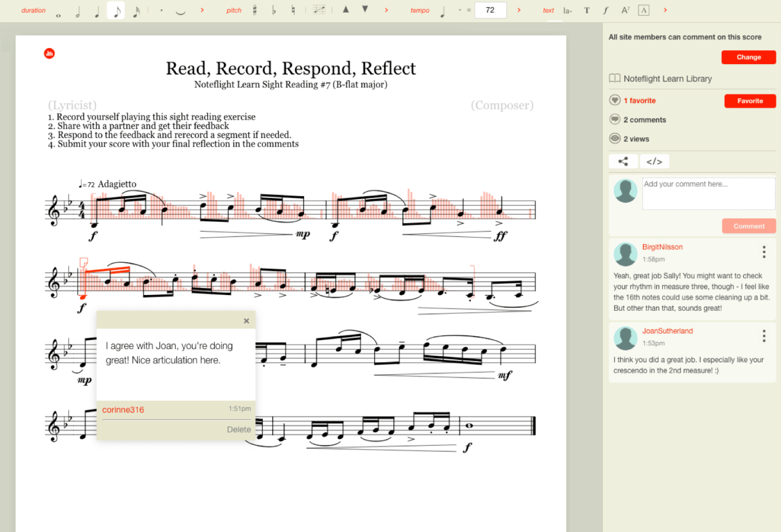Expand more duration options with the chevron
Viewport: 781px width, 532px height.
(202, 10)
